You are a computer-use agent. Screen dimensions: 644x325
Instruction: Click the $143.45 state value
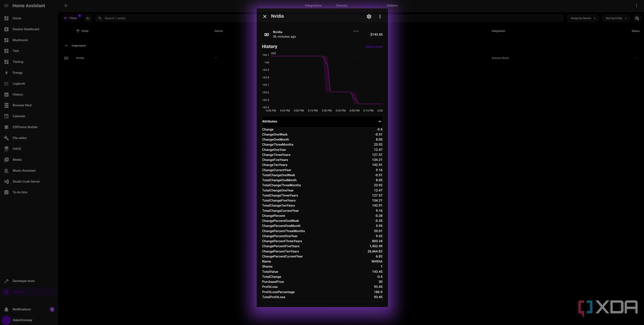click(376, 35)
